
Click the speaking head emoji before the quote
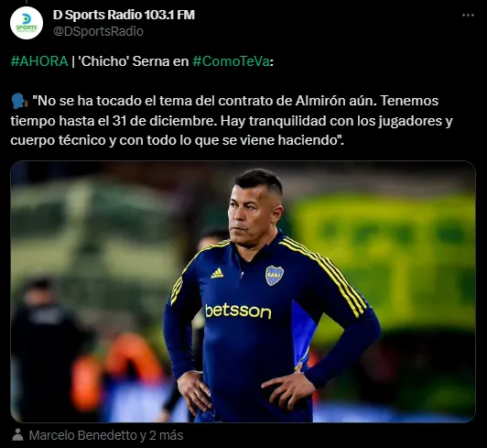pyautogui.click(x=19, y=102)
